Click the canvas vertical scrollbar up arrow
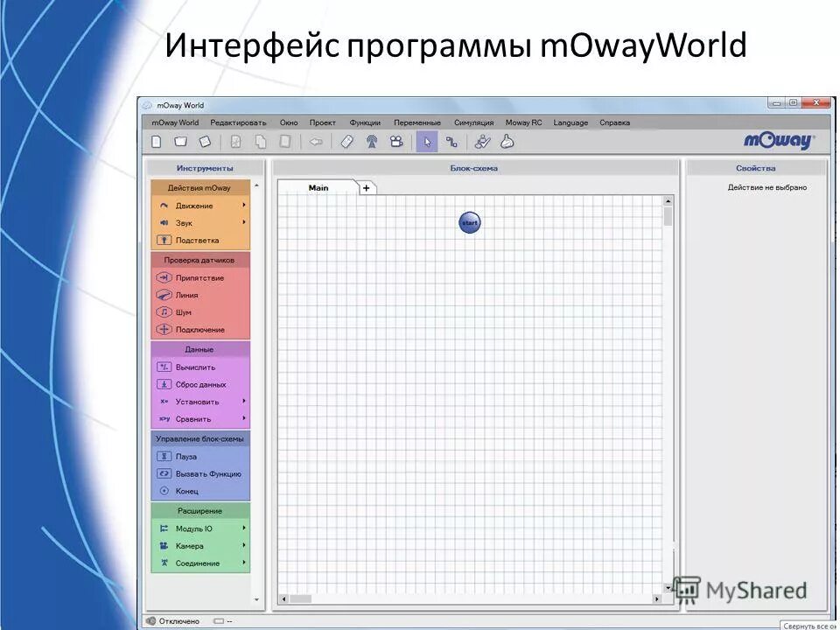The width and height of the screenshot is (840, 630). click(668, 201)
